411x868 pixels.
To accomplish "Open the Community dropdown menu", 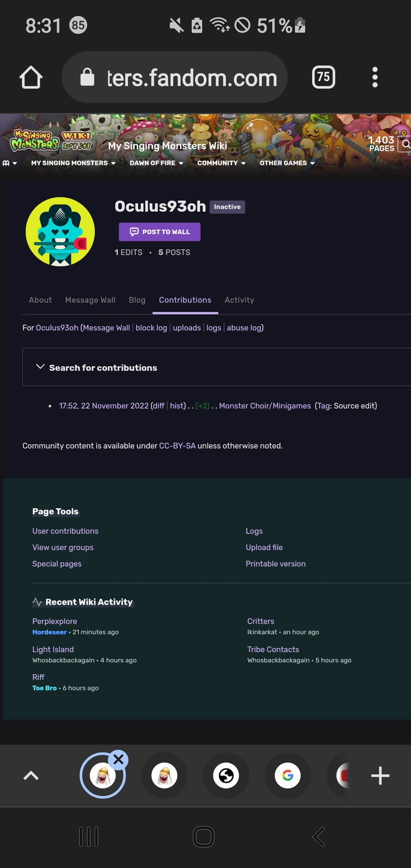I will point(221,163).
